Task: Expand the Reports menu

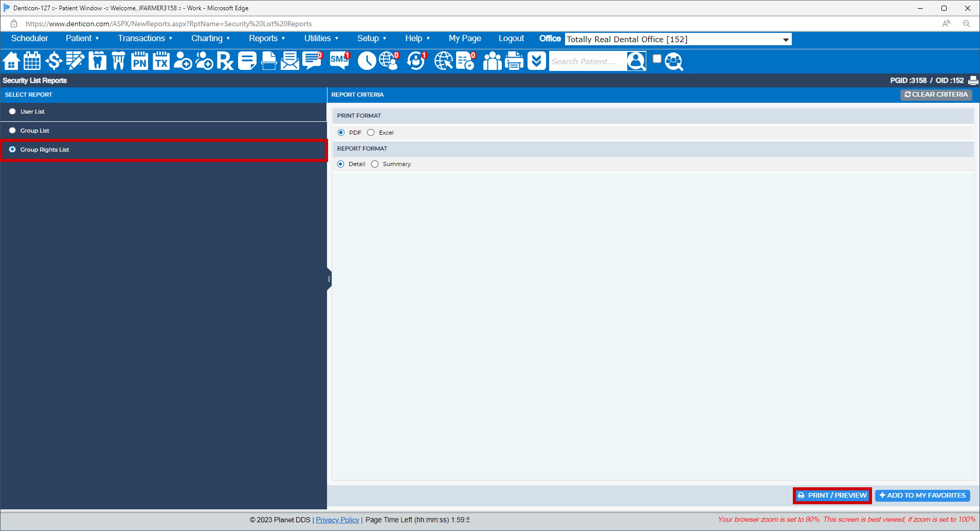Action: click(267, 39)
